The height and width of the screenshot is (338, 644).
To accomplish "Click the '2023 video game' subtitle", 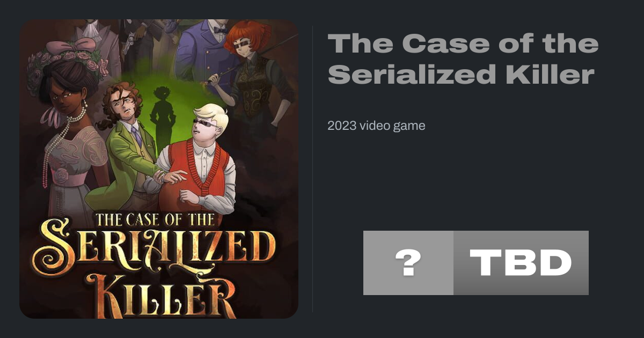I will [376, 126].
